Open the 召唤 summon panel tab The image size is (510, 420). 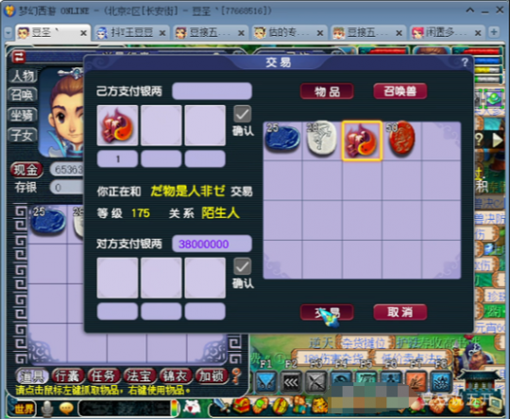(x=23, y=95)
